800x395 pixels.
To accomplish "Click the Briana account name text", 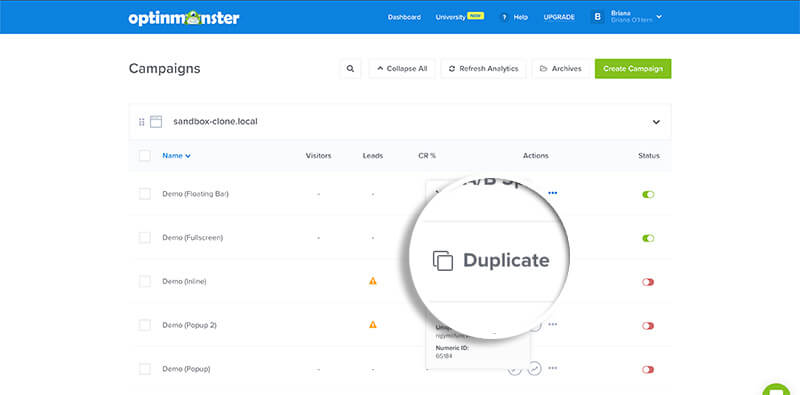I will (620, 13).
